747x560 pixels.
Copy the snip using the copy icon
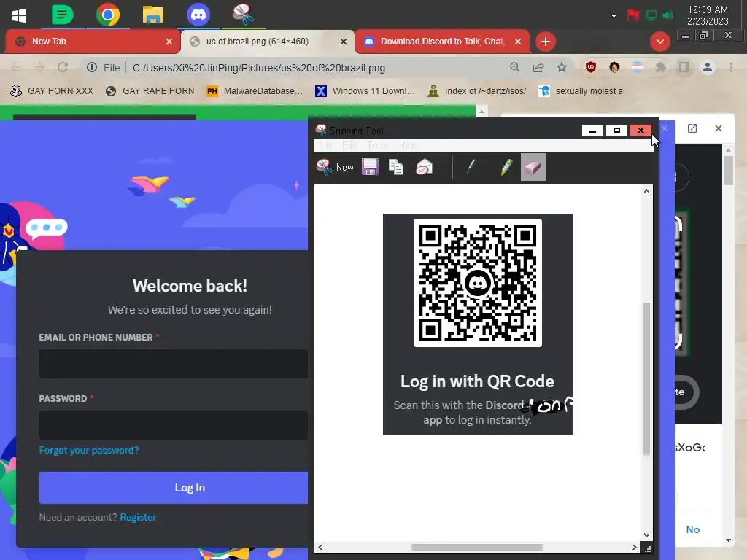click(396, 167)
